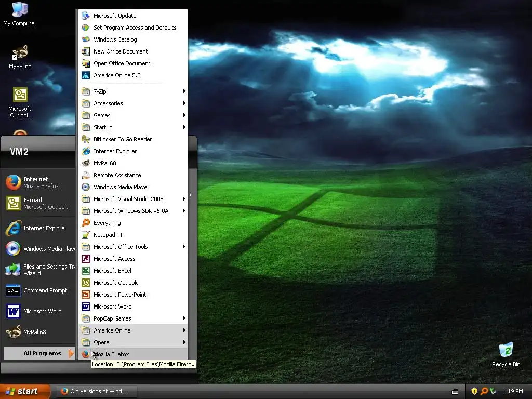This screenshot has width=532, height=399.
Task: Click the Startup folder label
Action: coord(103,127)
